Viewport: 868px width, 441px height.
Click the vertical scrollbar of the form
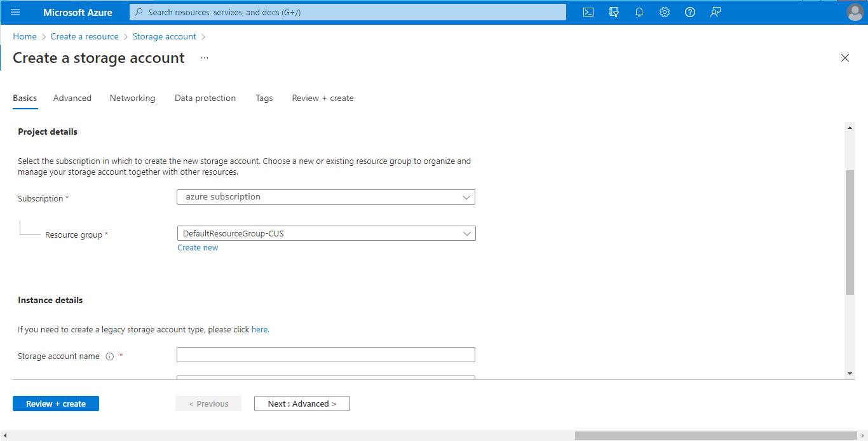[850, 232]
